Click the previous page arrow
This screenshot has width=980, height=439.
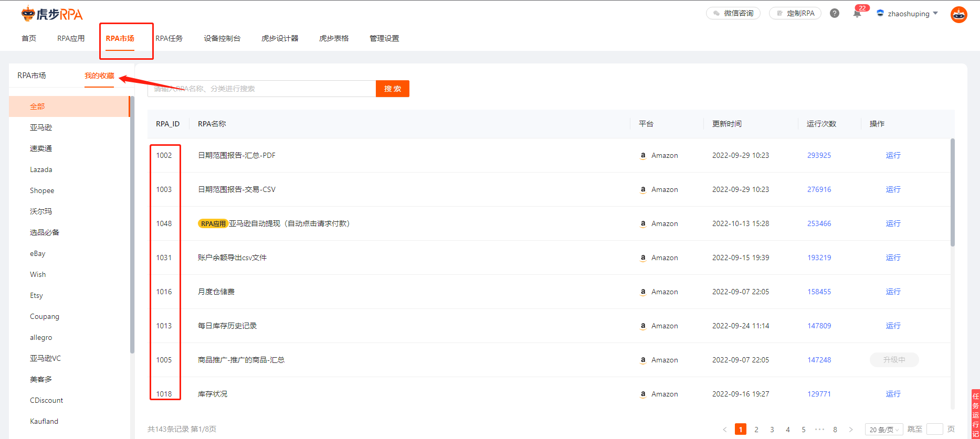click(724, 429)
